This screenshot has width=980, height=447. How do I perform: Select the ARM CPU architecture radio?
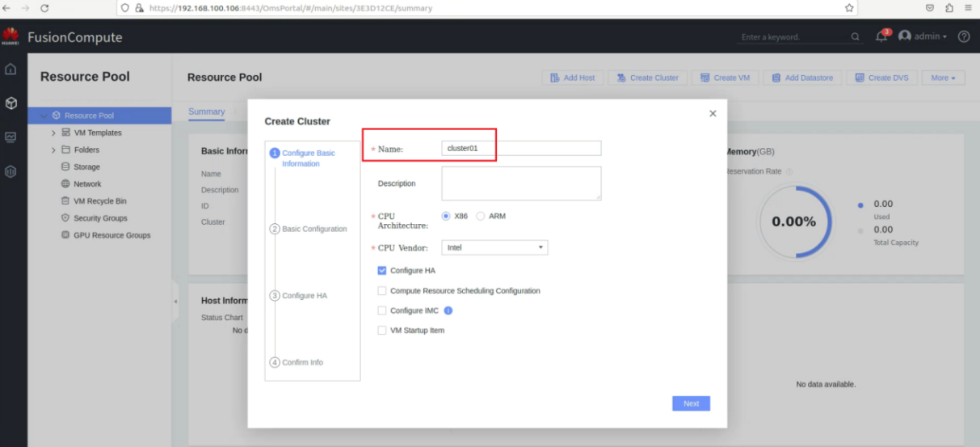coord(481,216)
